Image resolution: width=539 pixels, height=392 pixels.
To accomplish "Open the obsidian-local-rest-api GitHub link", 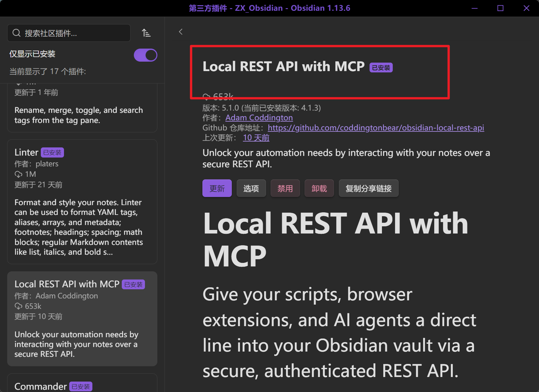I will pos(376,128).
